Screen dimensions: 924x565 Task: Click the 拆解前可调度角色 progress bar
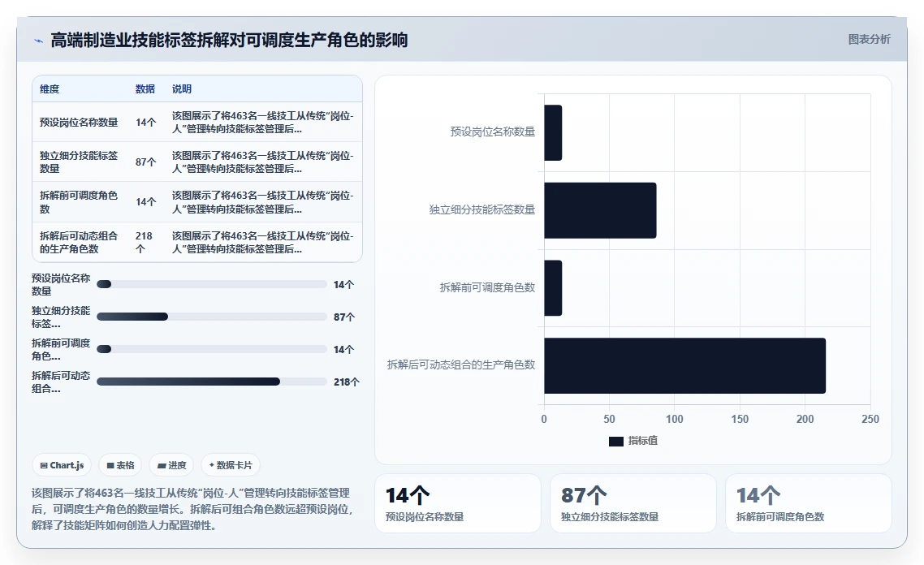pyautogui.click(x=212, y=349)
